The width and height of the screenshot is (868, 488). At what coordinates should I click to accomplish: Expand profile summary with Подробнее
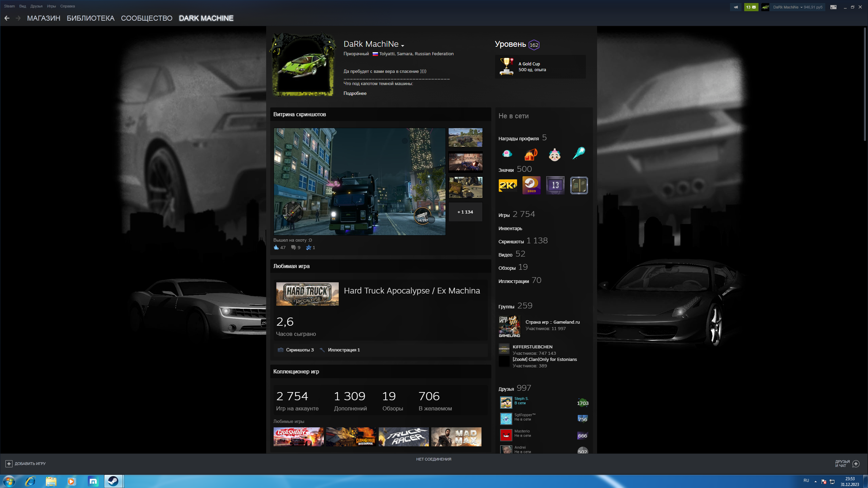coord(355,94)
